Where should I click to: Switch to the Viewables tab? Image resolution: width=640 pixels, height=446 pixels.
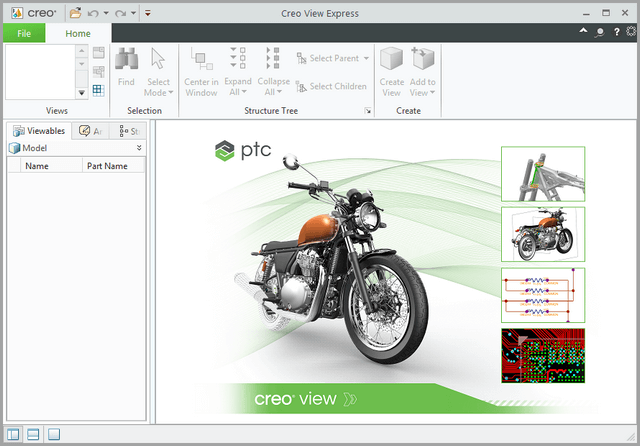(39, 131)
